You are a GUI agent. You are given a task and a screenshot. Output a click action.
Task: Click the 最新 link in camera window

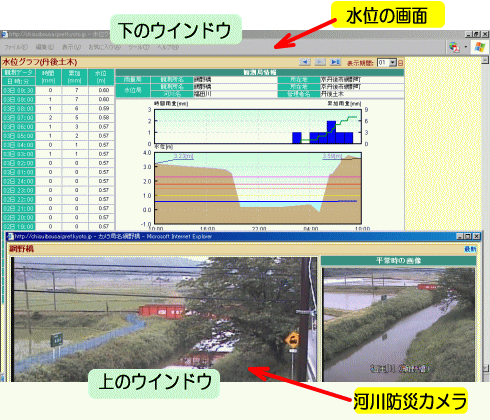click(x=470, y=249)
